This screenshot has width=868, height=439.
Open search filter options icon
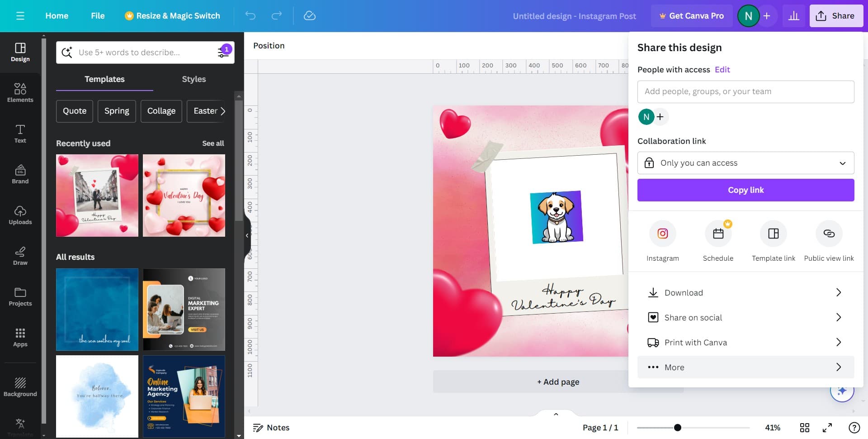[x=224, y=52]
